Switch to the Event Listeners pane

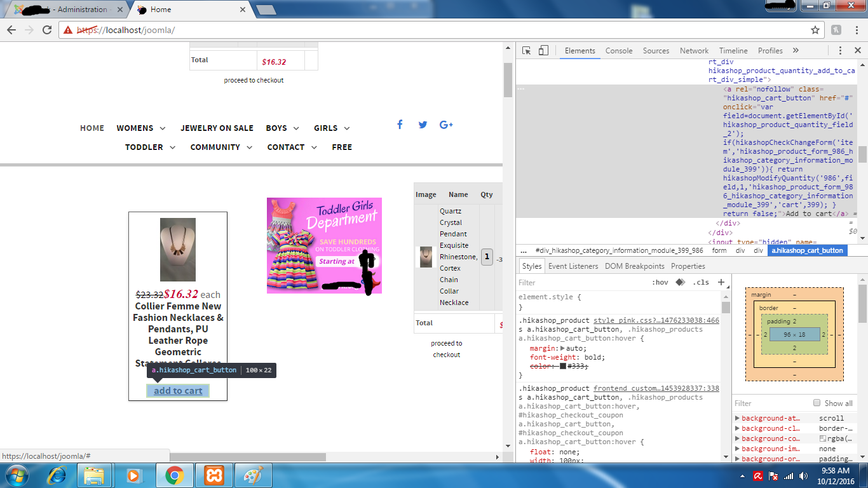click(x=573, y=266)
